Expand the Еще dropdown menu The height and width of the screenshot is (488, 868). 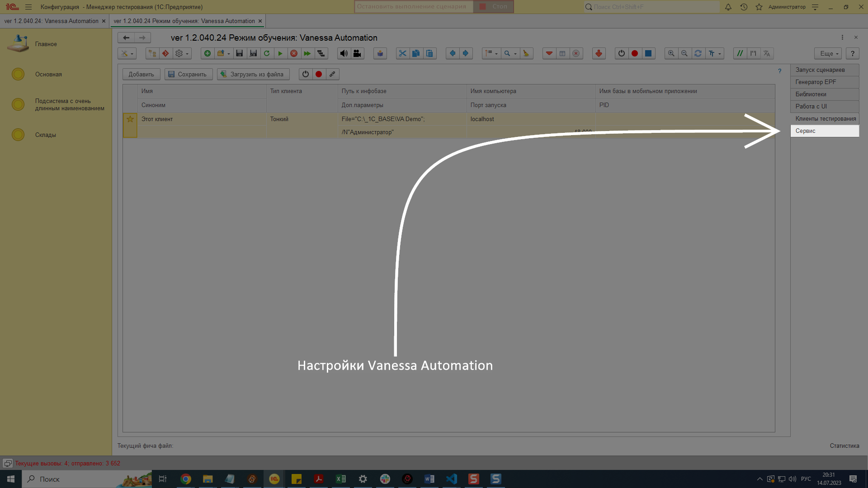828,53
